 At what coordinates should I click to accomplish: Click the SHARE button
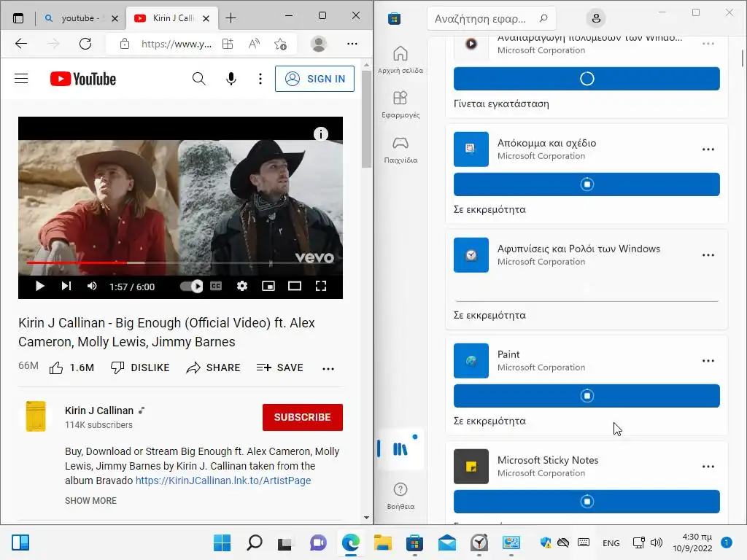click(x=214, y=367)
